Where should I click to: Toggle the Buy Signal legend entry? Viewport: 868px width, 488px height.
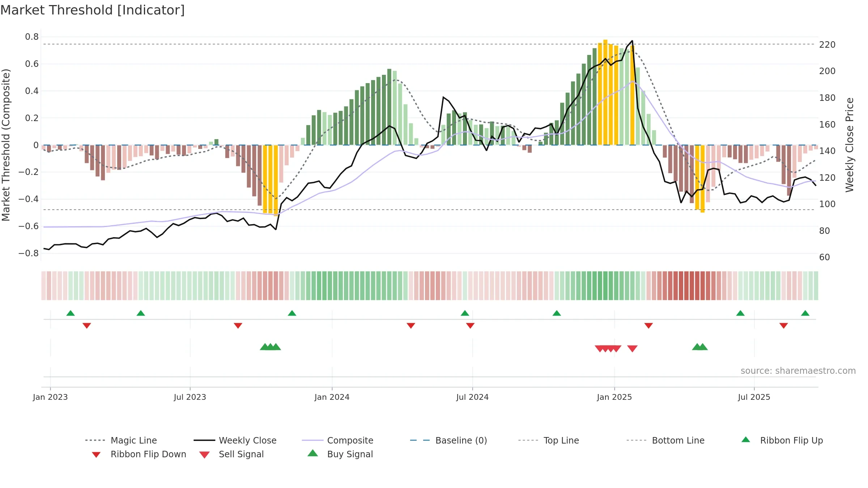click(x=340, y=454)
